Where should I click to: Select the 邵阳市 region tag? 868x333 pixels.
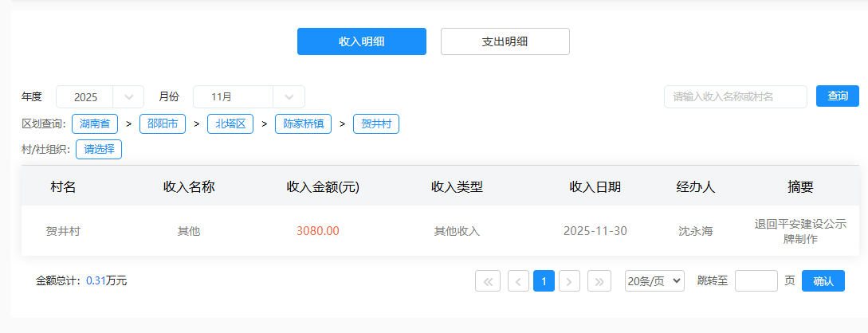tap(163, 124)
